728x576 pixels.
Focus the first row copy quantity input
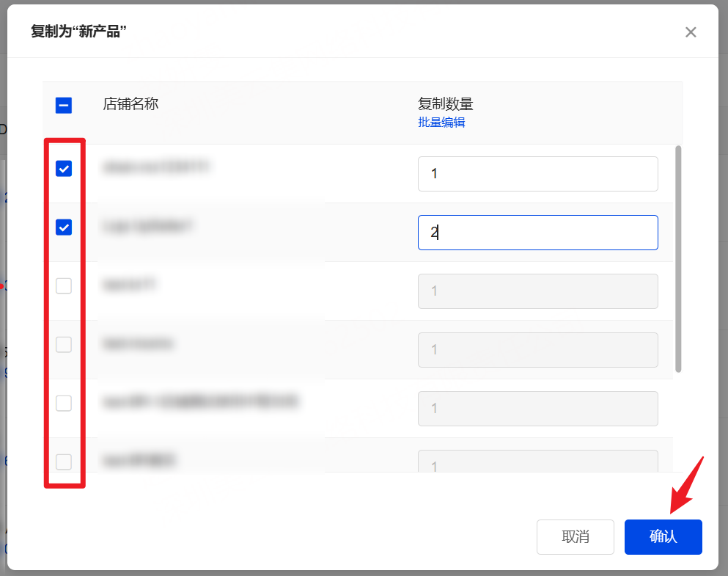(x=537, y=174)
